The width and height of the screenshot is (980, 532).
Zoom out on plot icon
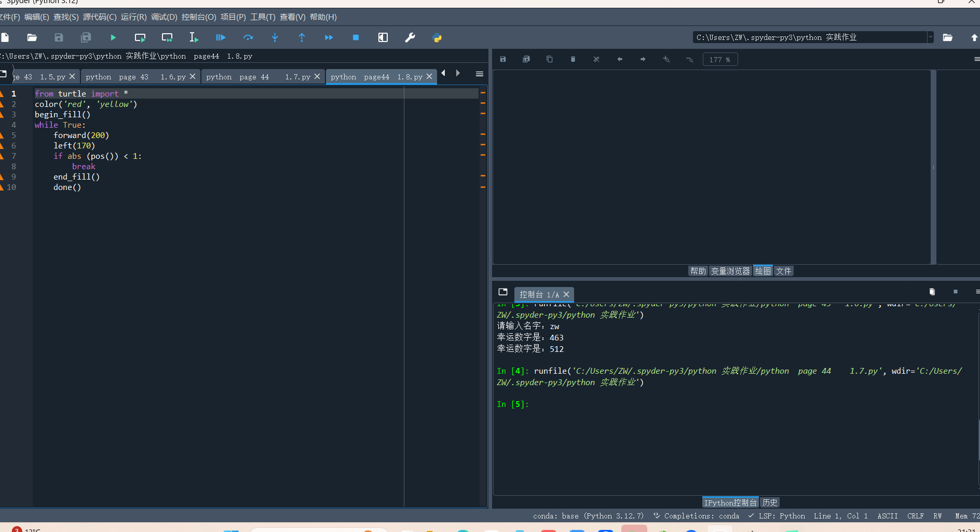click(690, 59)
